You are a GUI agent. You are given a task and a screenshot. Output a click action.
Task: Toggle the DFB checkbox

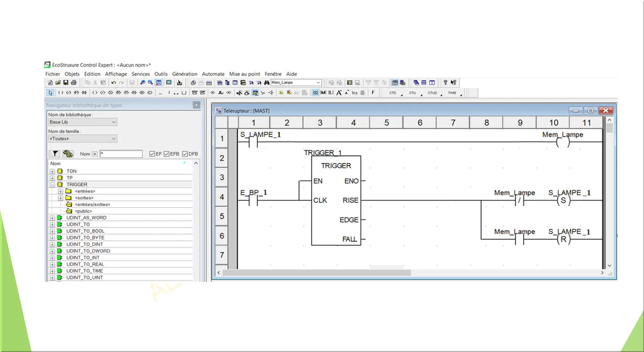pos(185,154)
